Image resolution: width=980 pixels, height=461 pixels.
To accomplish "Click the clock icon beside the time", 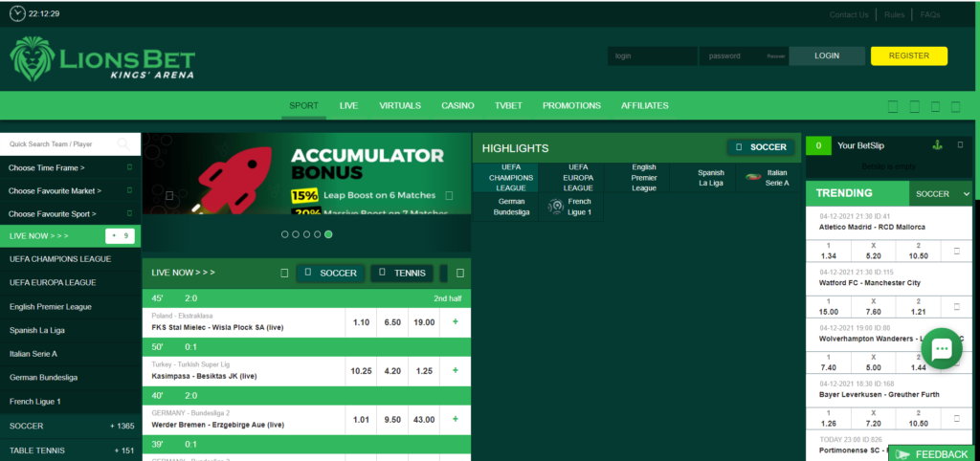I will click(x=17, y=13).
